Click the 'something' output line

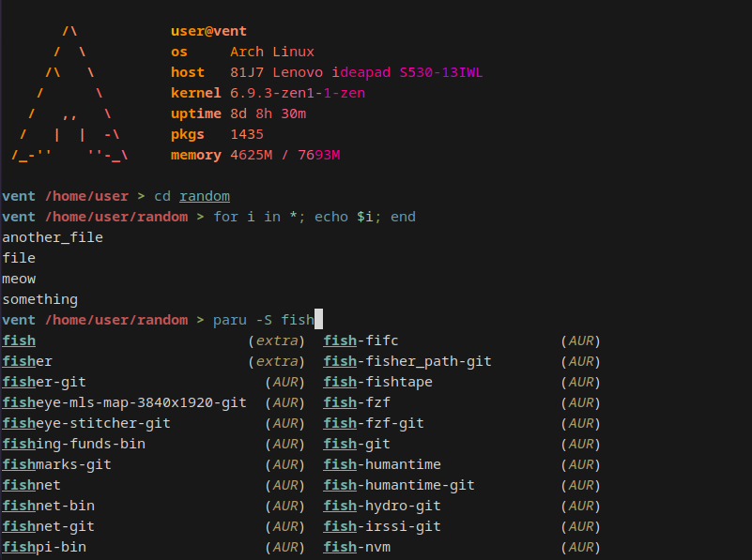pos(39,299)
